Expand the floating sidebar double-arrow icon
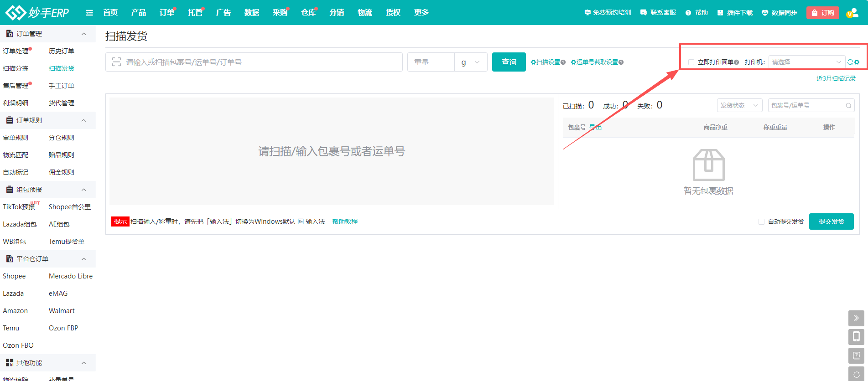Viewport: 868px width, 381px height. pyautogui.click(x=856, y=318)
